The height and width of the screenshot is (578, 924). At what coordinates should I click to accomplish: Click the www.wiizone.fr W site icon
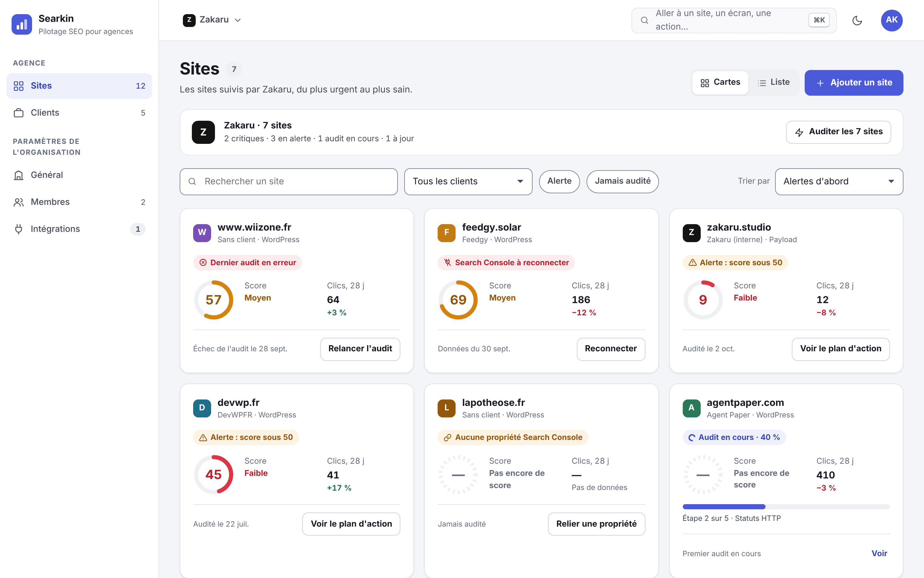(202, 233)
